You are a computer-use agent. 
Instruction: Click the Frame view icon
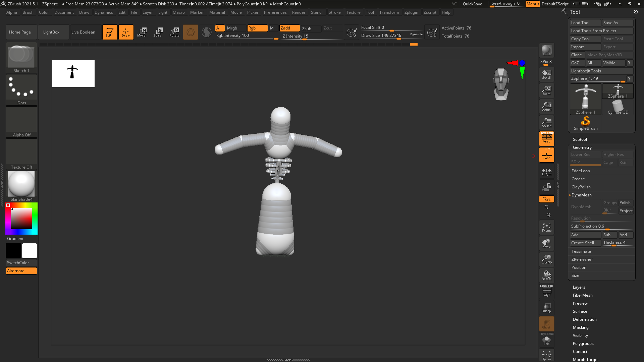click(x=546, y=228)
